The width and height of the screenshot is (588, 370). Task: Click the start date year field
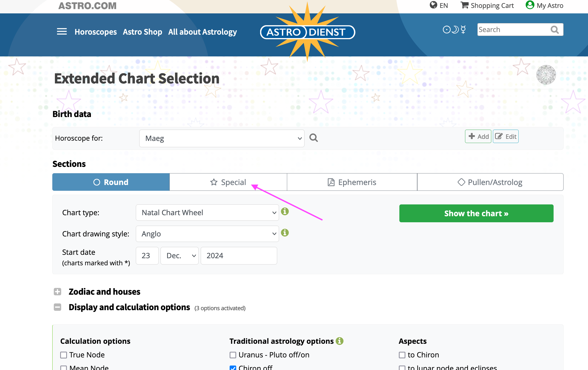coord(239,256)
